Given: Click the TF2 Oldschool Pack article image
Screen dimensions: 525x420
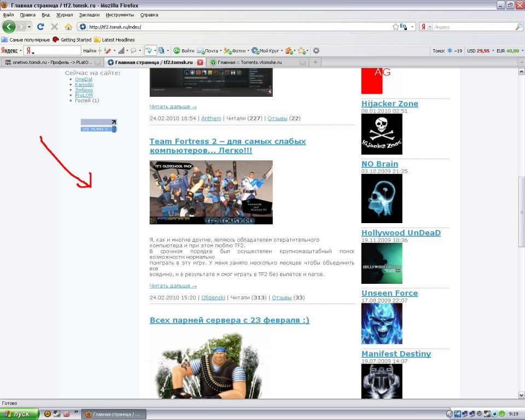Looking at the screenshot, I should (211, 192).
